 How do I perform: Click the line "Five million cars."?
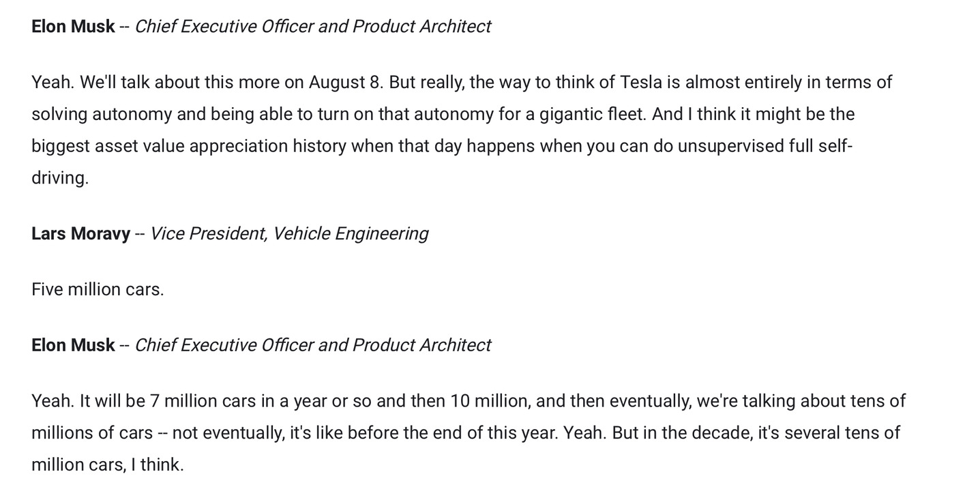click(98, 290)
